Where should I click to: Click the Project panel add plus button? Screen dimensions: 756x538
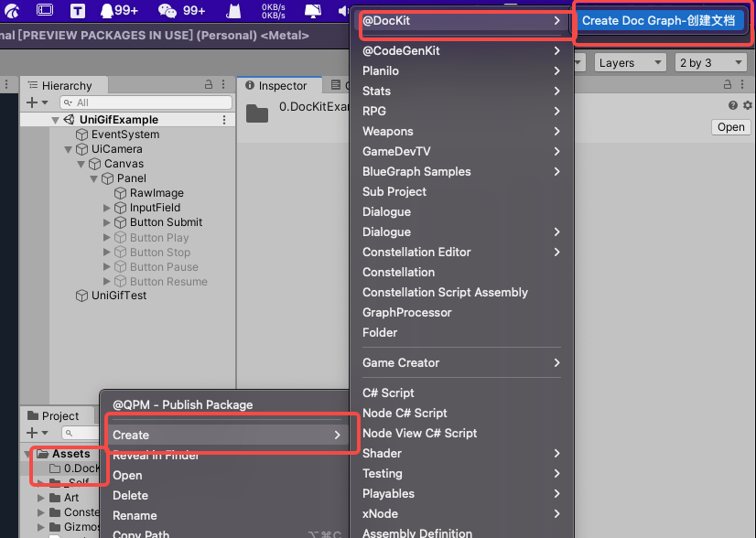[32, 433]
